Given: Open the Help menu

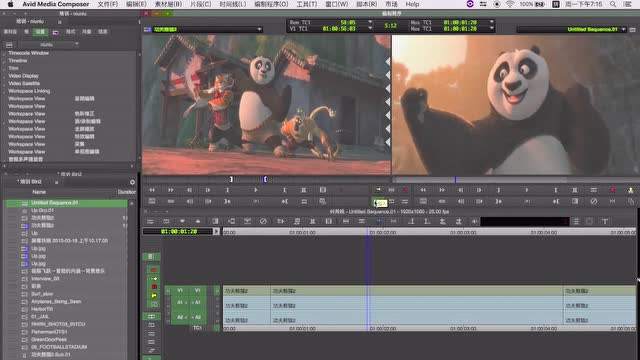Looking at the screenshot, I should coord(412,4).
